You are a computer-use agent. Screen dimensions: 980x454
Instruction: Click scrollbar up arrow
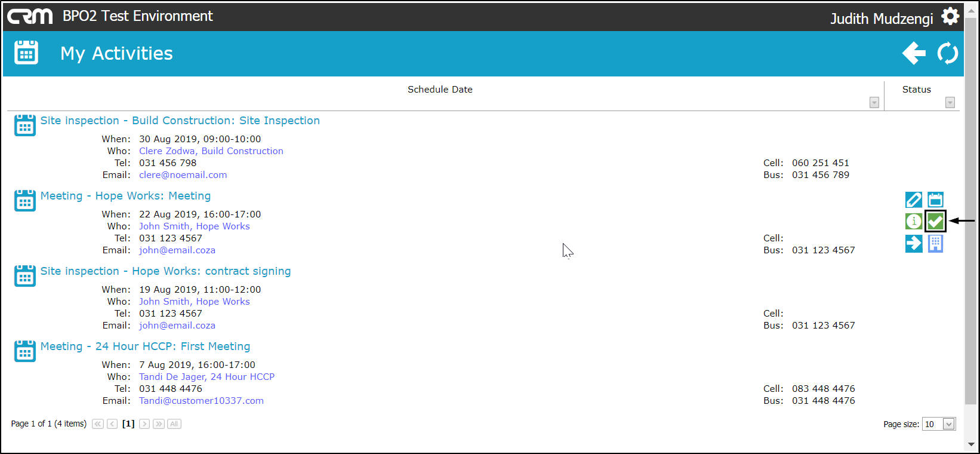pyautogui.click(x=971, y=10)
